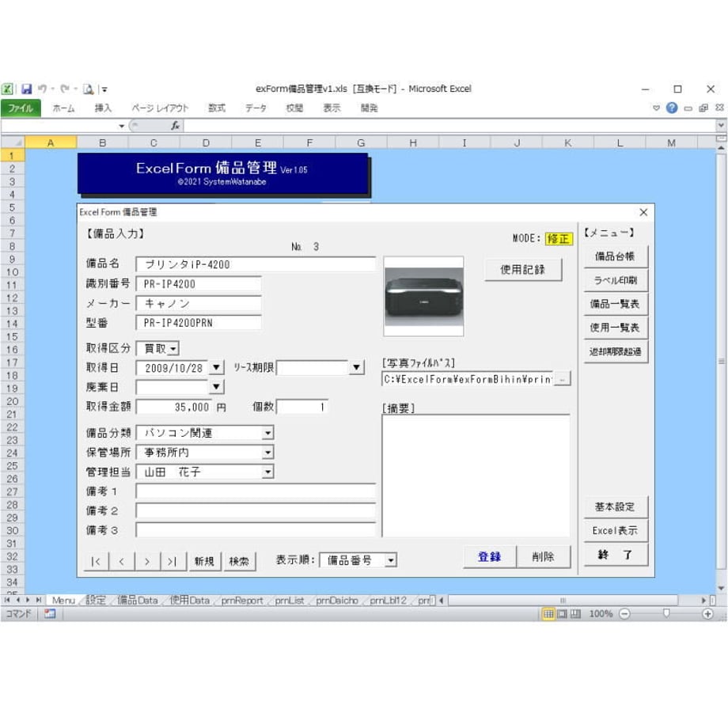The image size is (728, 728).
Task: Click the Excel表示 button
Action: [615, 530]
